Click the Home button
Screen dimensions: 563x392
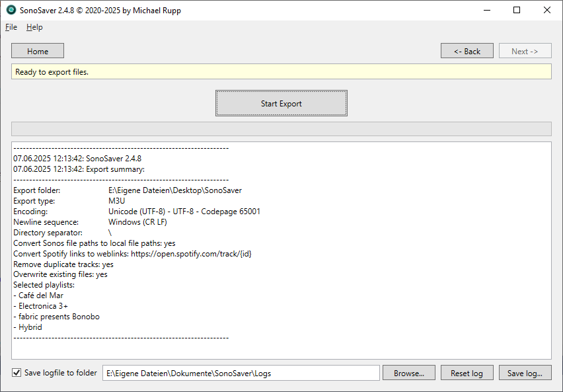tap(37, 50)
